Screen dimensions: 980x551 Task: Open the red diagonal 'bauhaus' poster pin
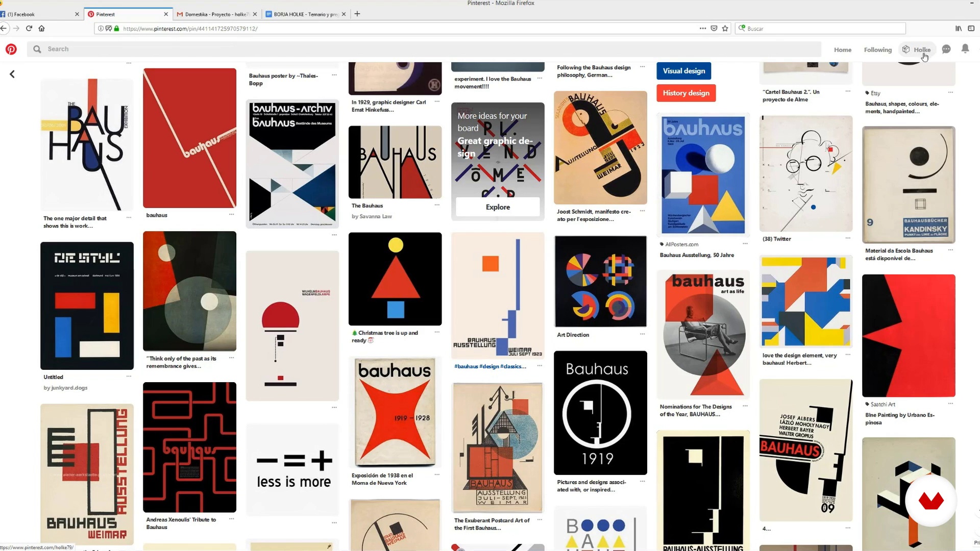coord(189,138)
